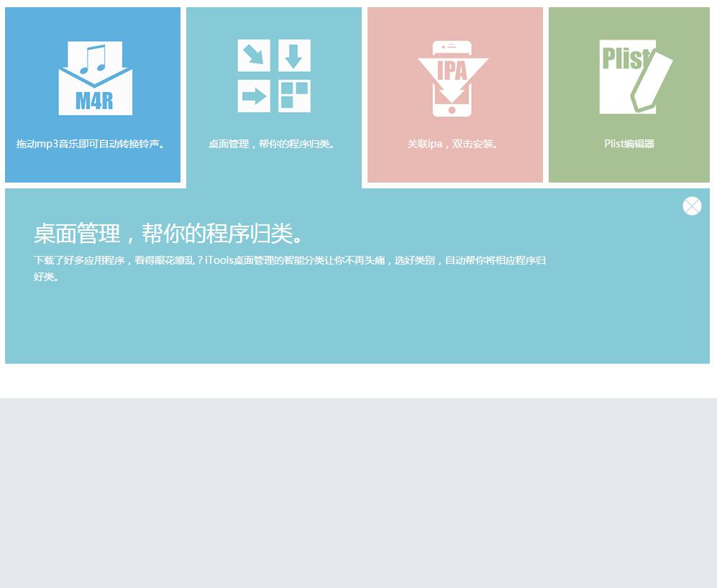This screenshot has height=588, width=717.
Task: Click the music note on the M4R icon
Action: 93,59
